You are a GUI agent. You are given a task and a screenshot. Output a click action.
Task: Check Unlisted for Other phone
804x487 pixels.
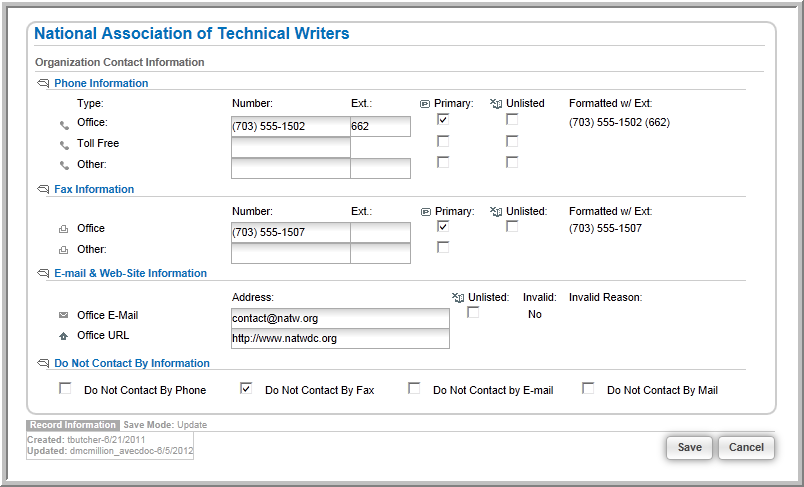pyautogui.click(x=512, y=162)
